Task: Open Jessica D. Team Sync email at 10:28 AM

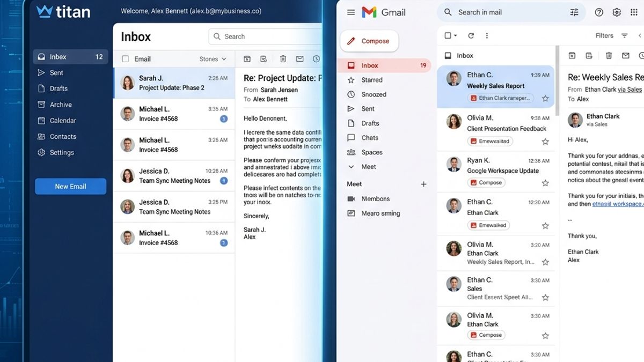Action: 174,176
